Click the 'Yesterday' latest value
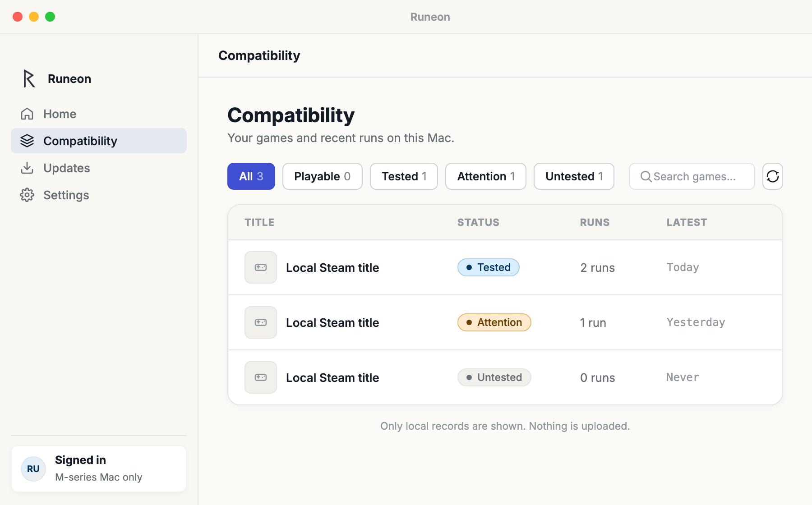 tap(696, 322)
